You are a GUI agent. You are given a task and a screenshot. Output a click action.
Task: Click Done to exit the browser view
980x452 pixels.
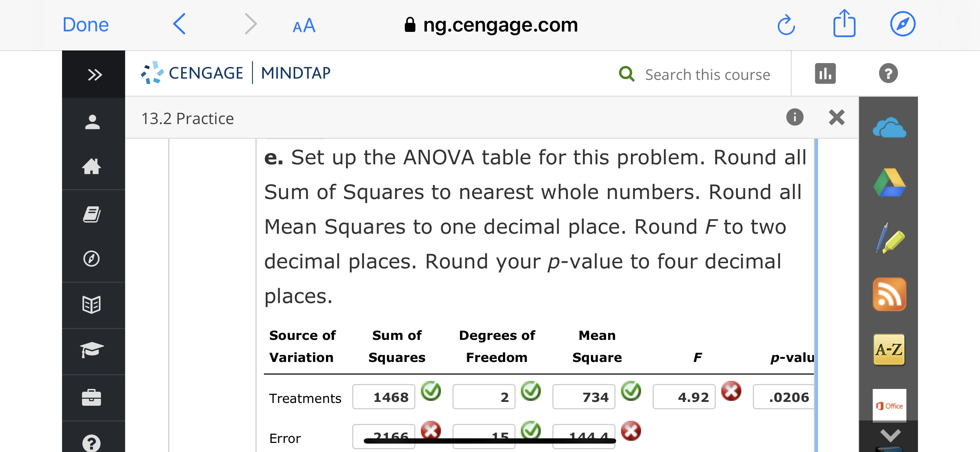click(x=85, y=24)
